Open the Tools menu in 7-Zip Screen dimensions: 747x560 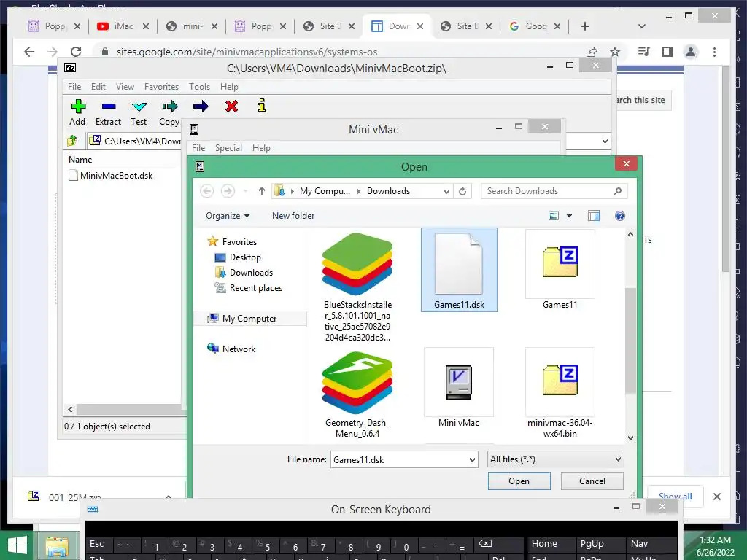click(199, 87)
